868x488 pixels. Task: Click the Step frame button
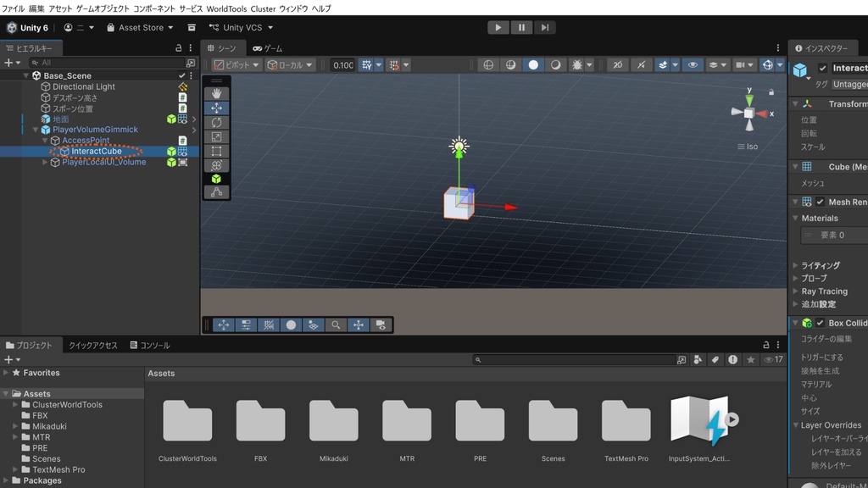[x=545, y=28]
